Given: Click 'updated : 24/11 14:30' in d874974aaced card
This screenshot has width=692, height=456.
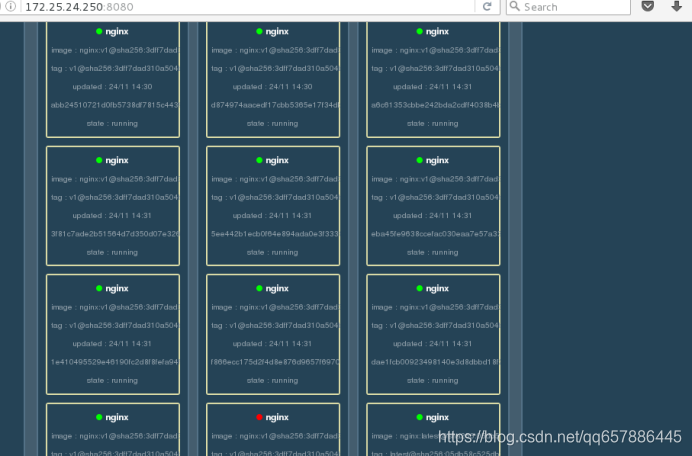Looking at the screenshot, I should tap(273, 87).
